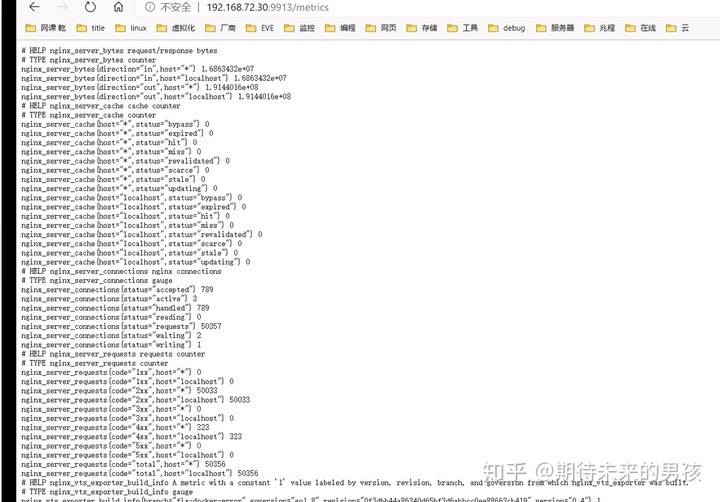Click requests code 5xx host * line

pyautogui.click(x=111, y=446)
